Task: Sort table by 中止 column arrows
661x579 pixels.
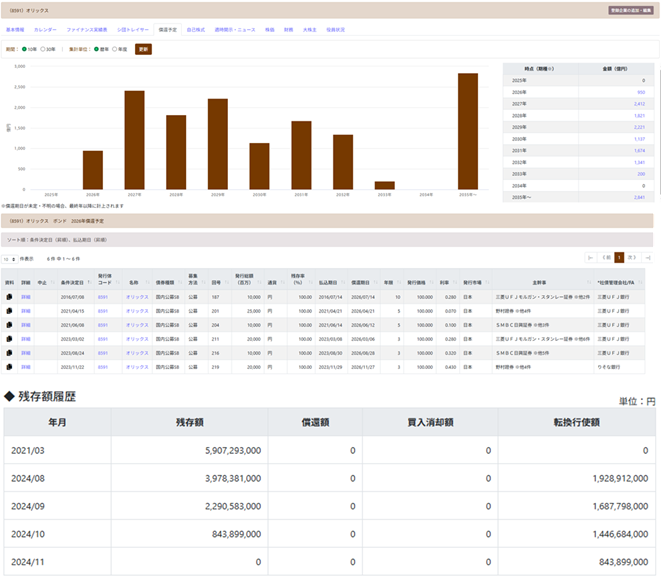Action: (52, 282)
